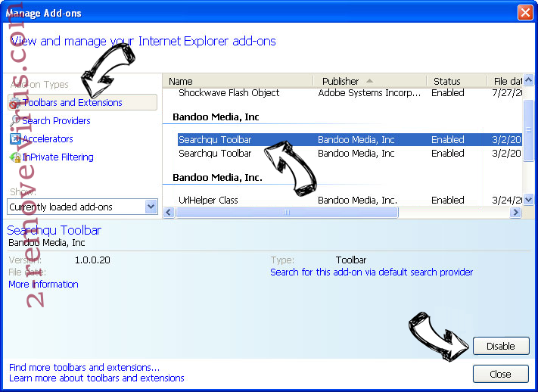
Task: Close the Manage Add-ons window
Action: (525, 13)
